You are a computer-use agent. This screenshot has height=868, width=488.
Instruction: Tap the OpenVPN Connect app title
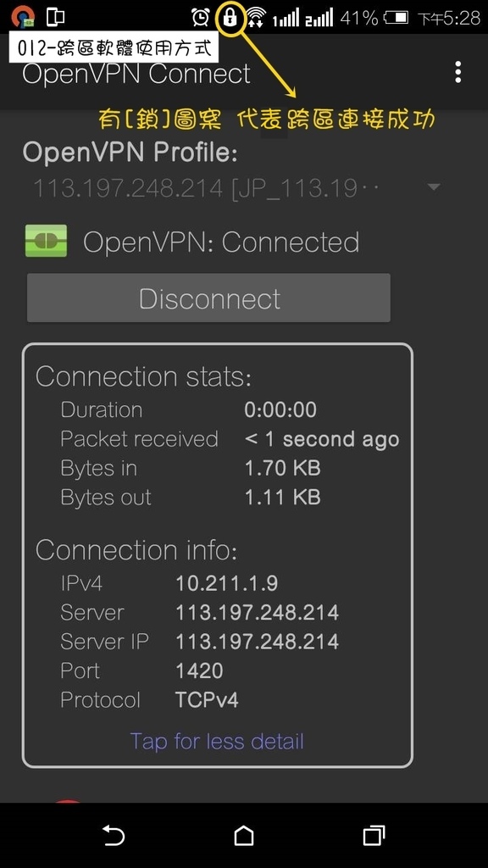[x=136, y=74]
